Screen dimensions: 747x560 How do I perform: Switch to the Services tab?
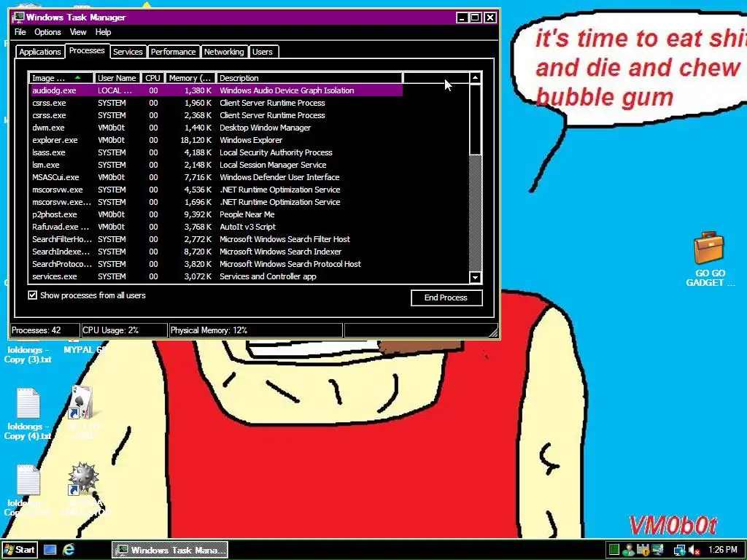point(128,52)
